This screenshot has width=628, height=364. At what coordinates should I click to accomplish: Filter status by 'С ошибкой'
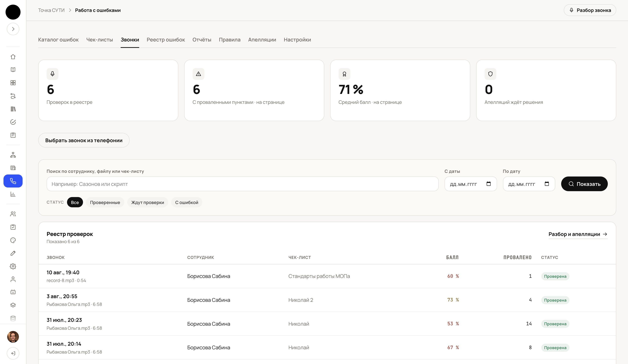point(187,202)
